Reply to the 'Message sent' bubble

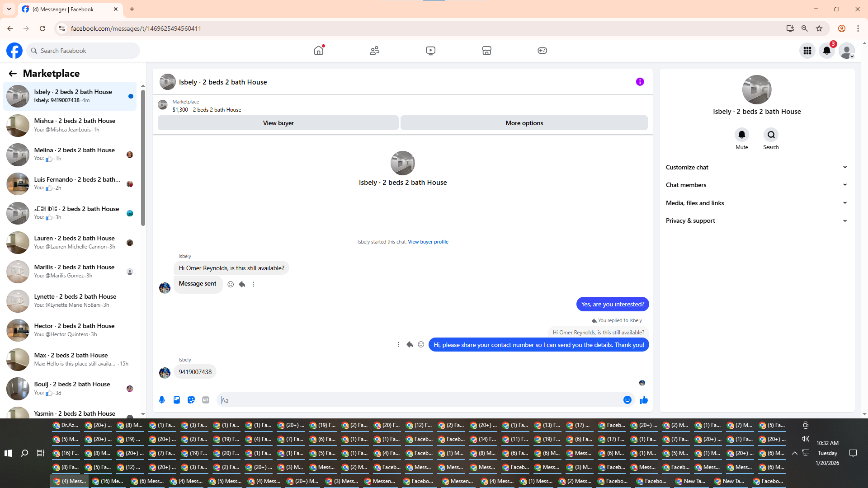pos(242,284)
